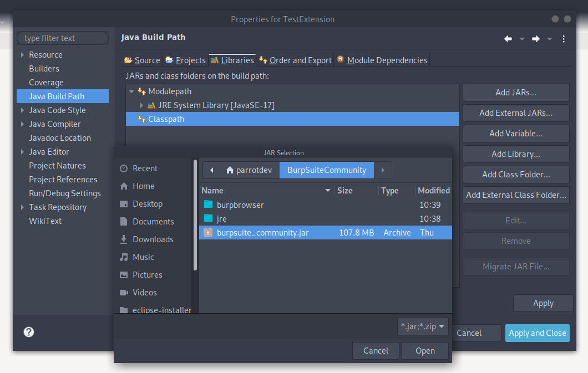Image resolution: width=588 pixels, height=373 pixels.
Task: Click the help question mark icon
Action: tap(29, 332)
